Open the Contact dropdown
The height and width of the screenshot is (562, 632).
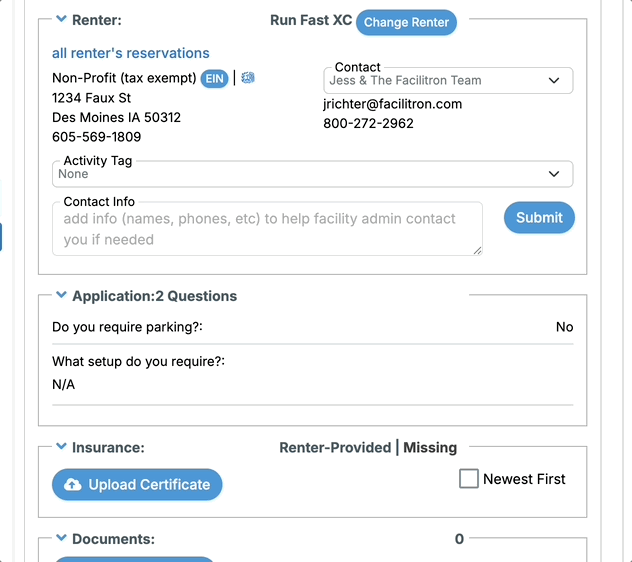[x=448, y=81]
